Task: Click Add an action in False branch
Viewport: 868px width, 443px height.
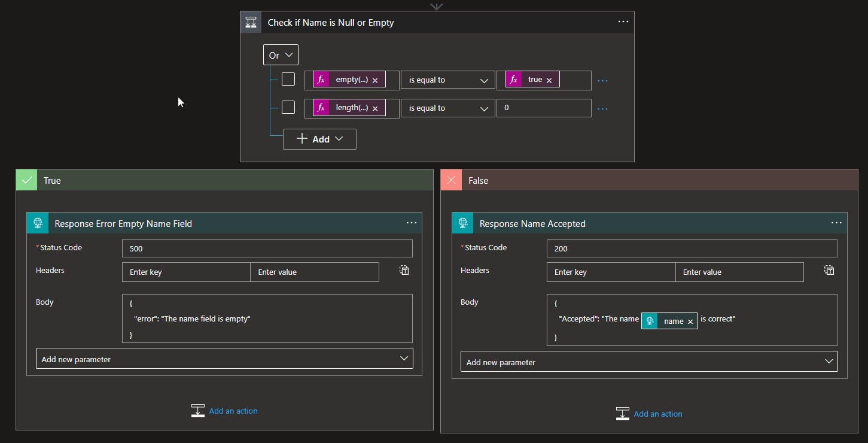Action: pyautogui.click(x=657, y=414)
